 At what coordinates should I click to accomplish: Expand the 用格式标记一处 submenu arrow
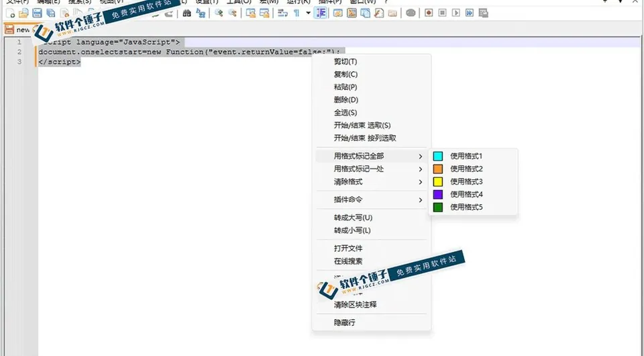pos(420,169)
